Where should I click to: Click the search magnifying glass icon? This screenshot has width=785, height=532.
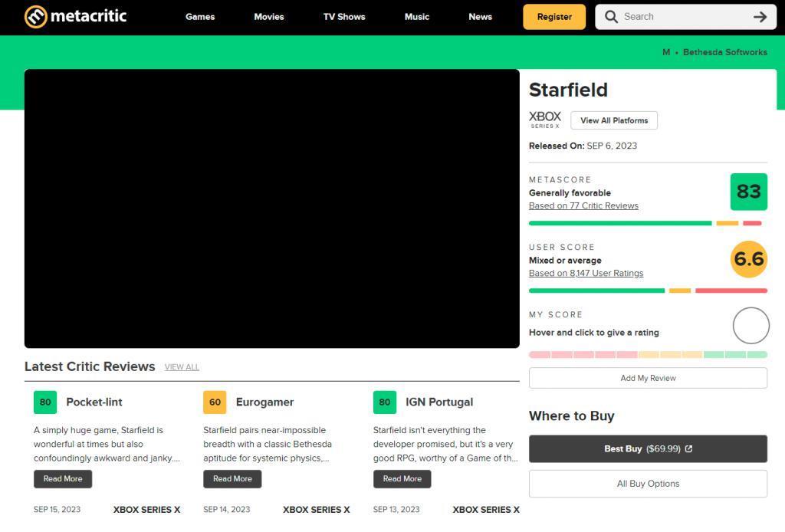611,17
